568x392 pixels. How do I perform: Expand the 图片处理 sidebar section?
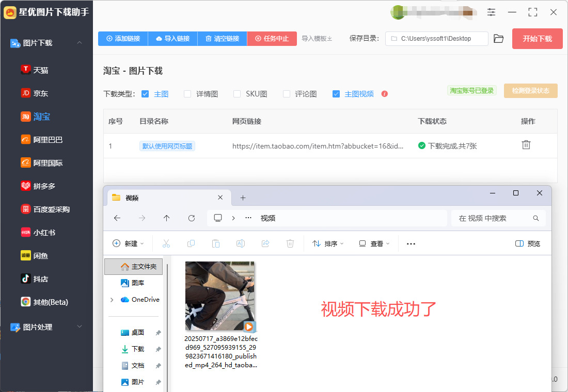(x=79, y=326)
